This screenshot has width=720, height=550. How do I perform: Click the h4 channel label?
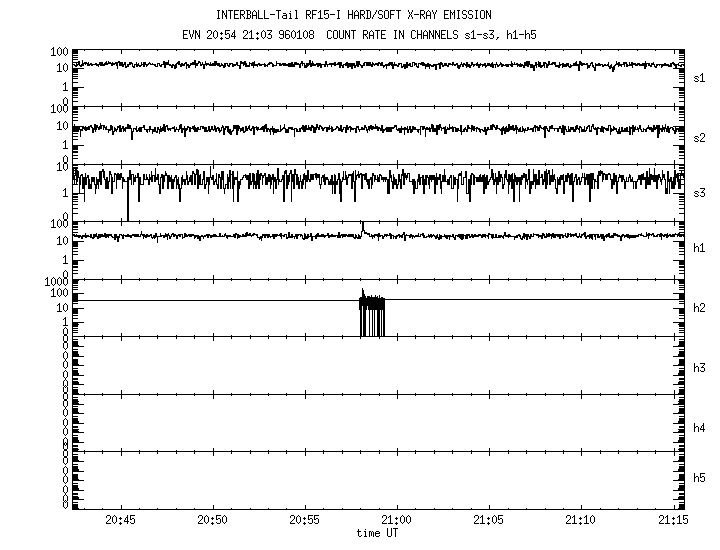click(x=700, y=427)
